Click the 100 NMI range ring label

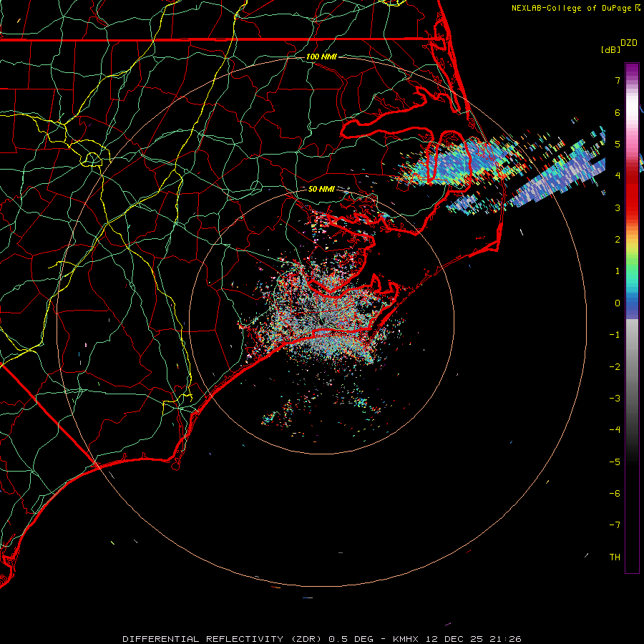[x=321, y=57]
